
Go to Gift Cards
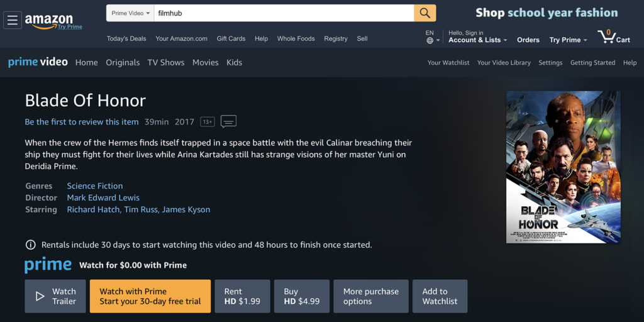pos(231,38)
